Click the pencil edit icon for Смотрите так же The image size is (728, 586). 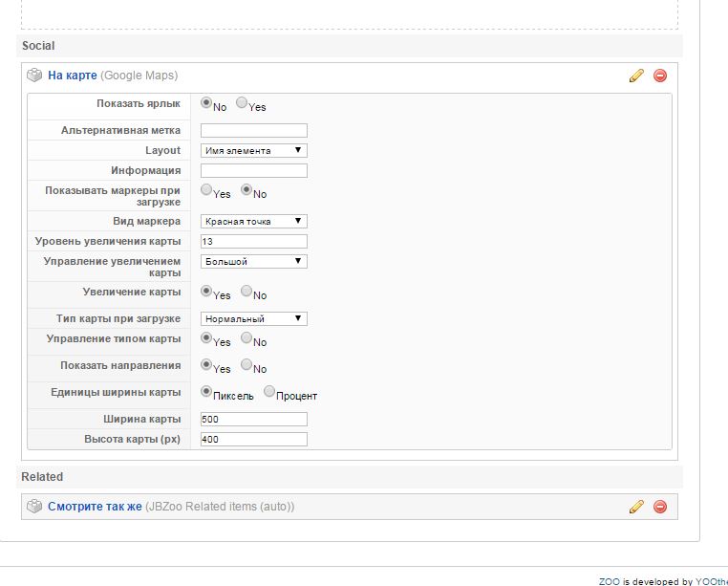tap(636, 507)
